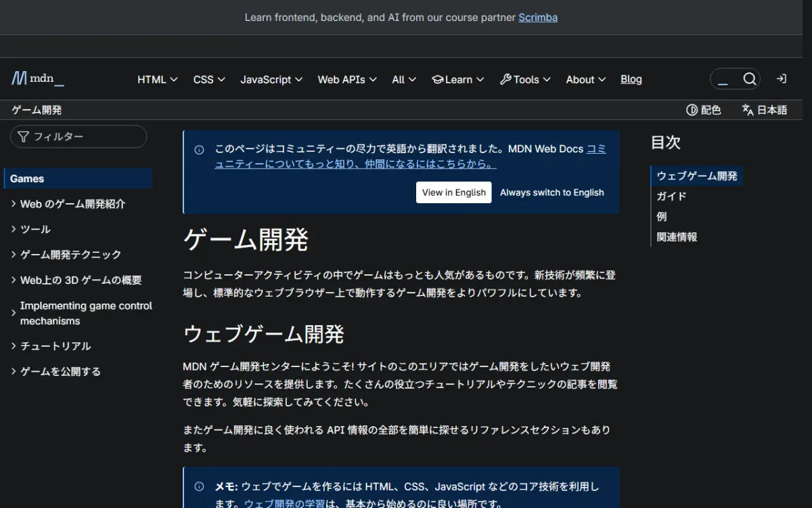Click the Learn graduation cap icon
The height and width of the screenshot is (508, 812).
click(x=438, y=79)
